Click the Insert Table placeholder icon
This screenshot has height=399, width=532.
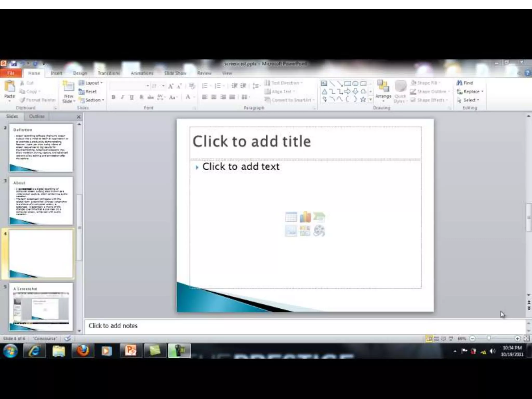[x=291, y=217]
